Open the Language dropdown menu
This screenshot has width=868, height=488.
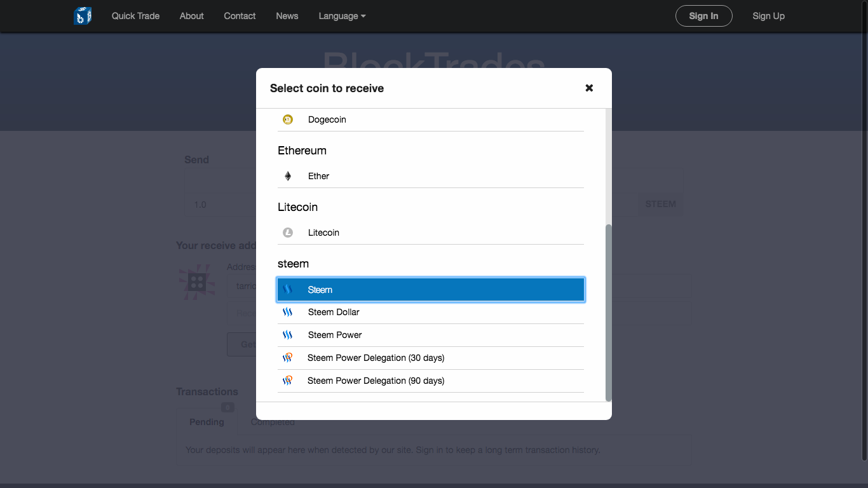(342, 16)
